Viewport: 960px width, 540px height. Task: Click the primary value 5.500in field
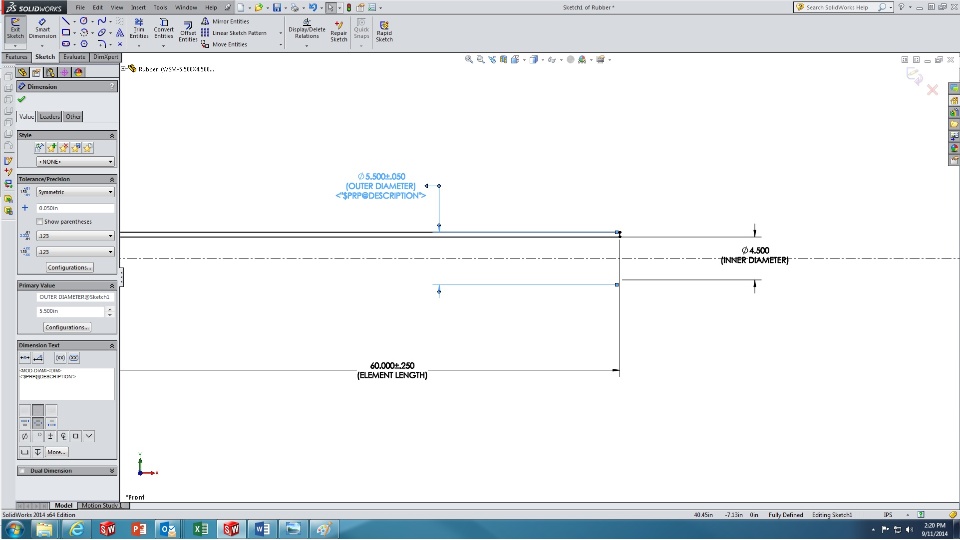[71, 311]
